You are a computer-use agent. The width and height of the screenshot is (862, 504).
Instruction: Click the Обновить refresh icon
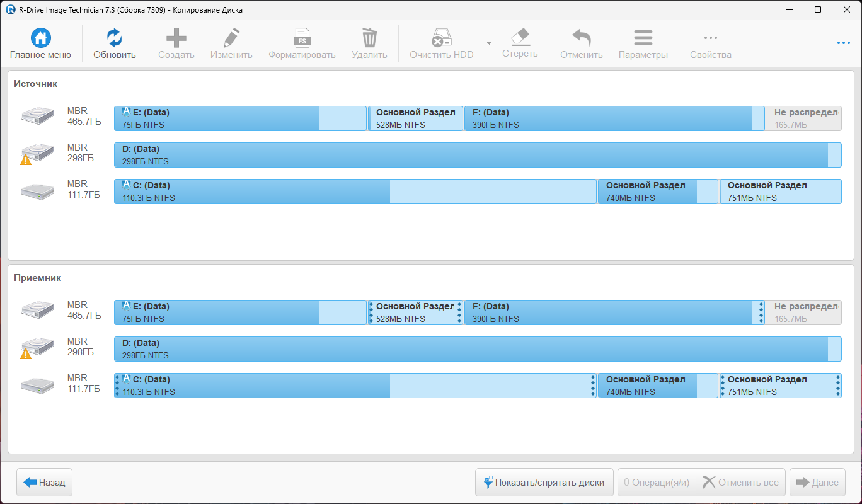coord(115,38)
